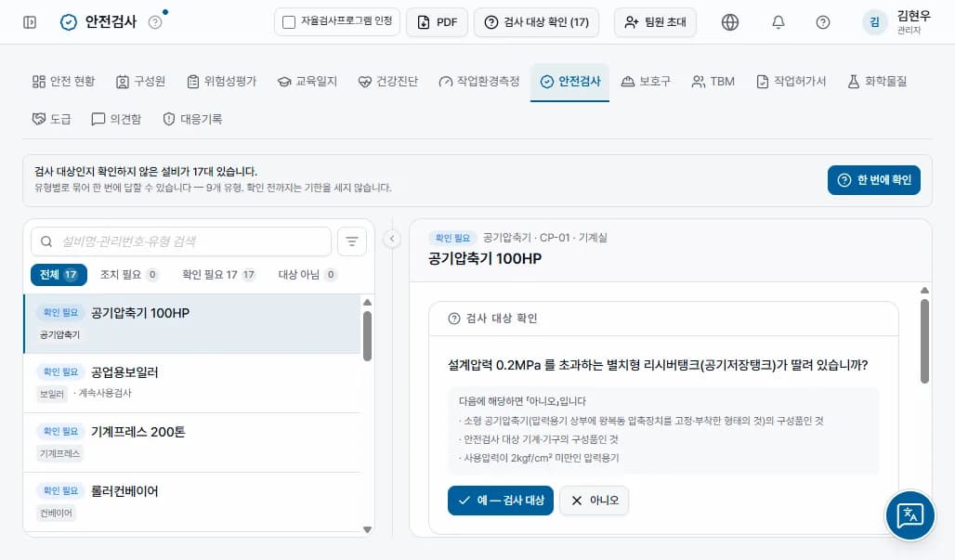Select 롤러컨베이어 list row

point(192,501)
